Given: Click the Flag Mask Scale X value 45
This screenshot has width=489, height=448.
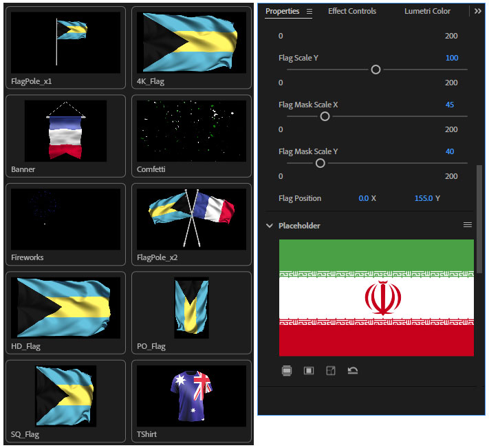Looking at the screenshot, I should click(450, 105).
